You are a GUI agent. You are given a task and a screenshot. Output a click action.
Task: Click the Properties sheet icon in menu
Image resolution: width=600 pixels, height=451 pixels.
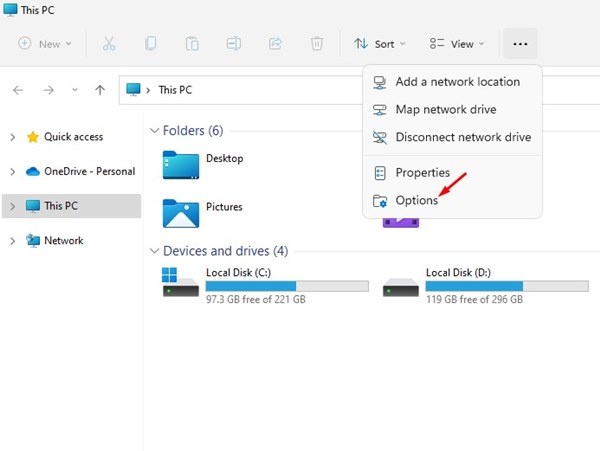click(380, 173)
